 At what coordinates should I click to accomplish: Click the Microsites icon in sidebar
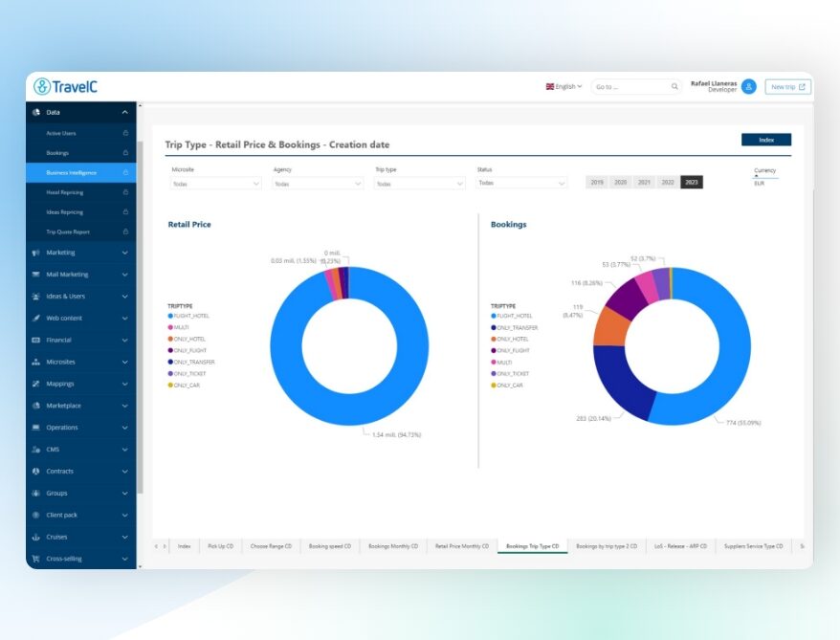(36, 362)
